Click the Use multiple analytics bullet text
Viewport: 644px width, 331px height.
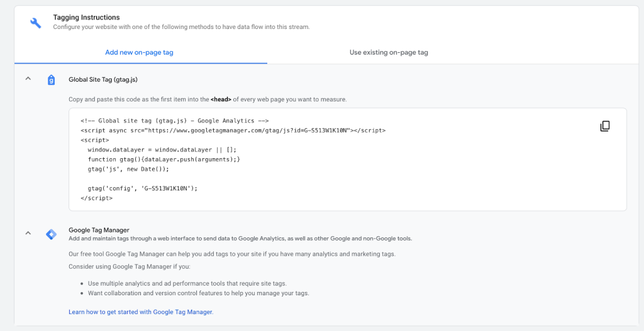coord(187,283)
